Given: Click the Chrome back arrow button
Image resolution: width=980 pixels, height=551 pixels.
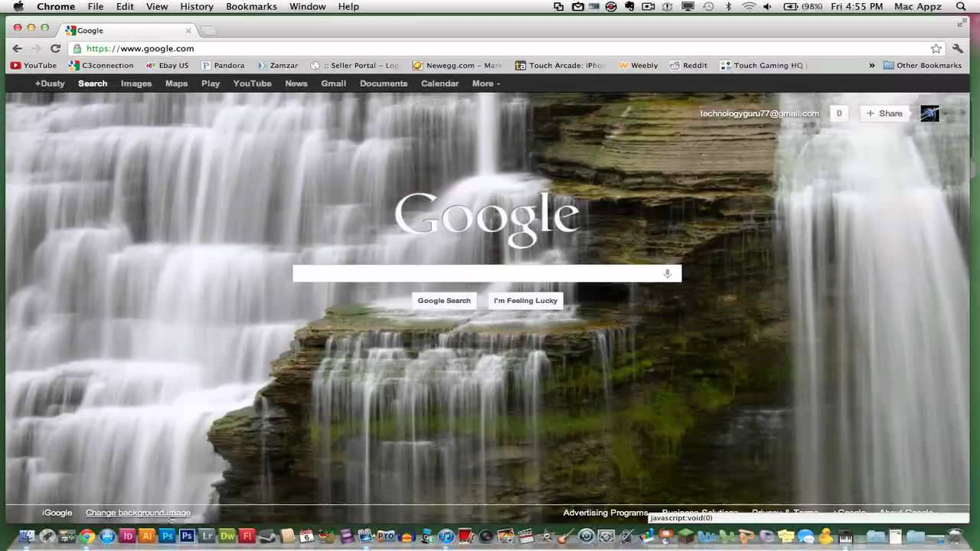Looking at the screenshot, I should point(18,48).
